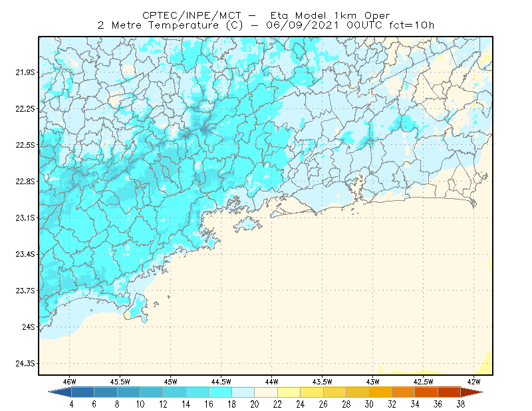
Task: Select the "23.7S" latitude label
Action: (25, 291)
